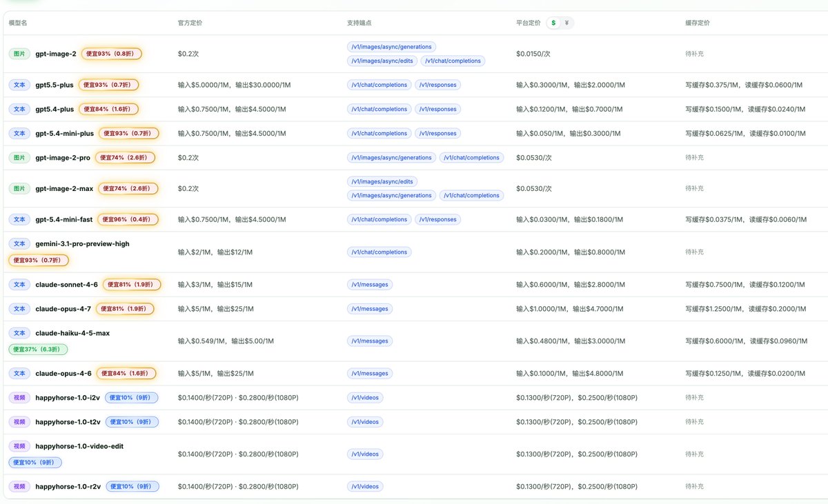Switch platform pricing to dollar currency

click(553, 23)
